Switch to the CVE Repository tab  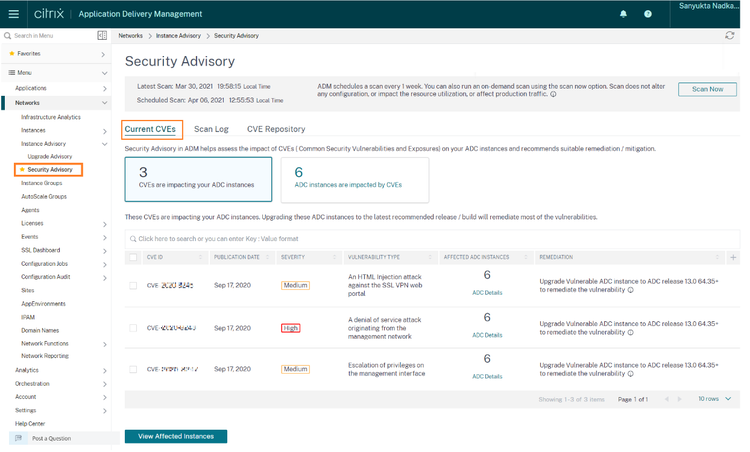[x=276, y=129]
